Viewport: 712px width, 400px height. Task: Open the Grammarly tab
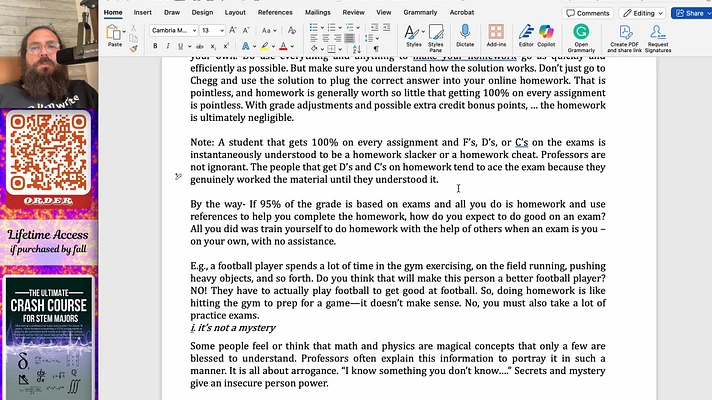[x=420, y=13]
